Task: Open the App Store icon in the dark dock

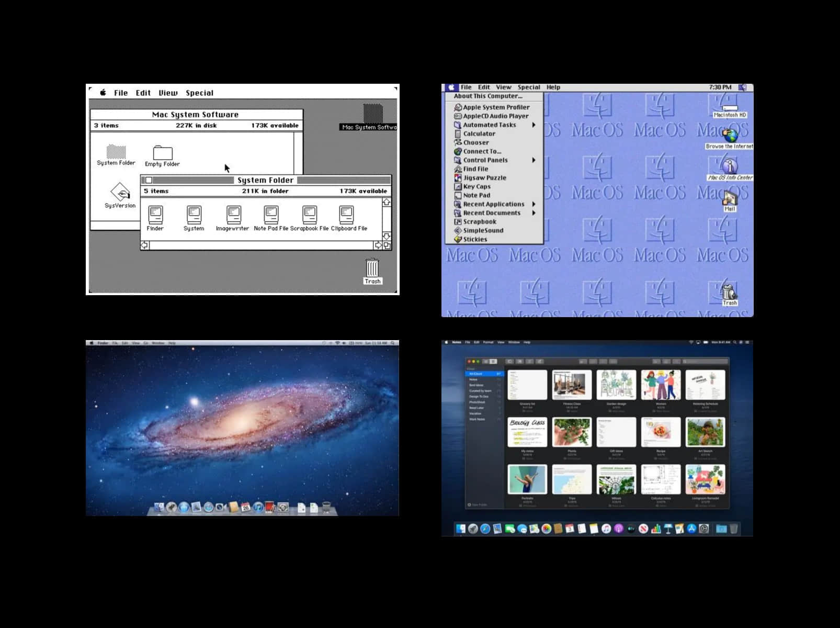Action: click(691, 529)
